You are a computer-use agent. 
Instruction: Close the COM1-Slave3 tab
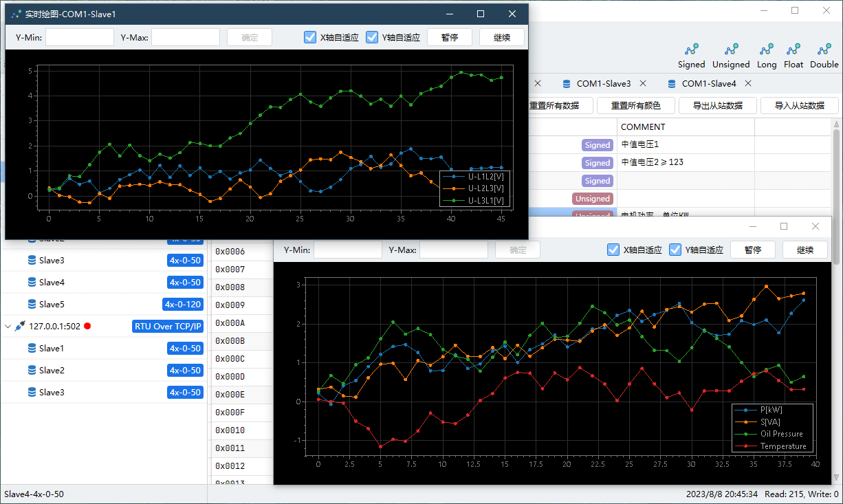[643, 83]
